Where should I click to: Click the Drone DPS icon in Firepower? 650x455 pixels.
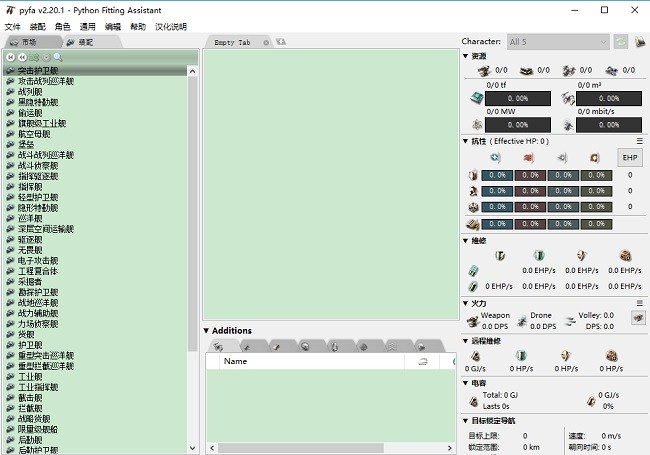[522, 321]
